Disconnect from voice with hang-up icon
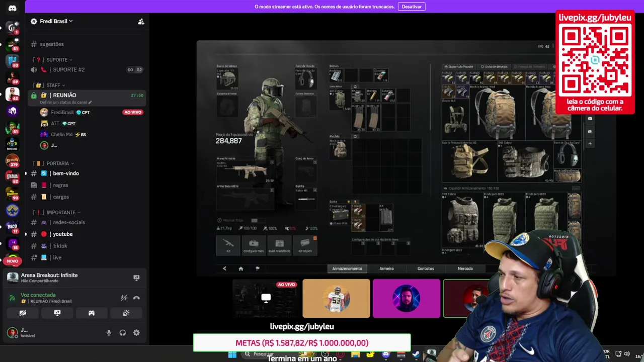This screenshot has height=362, width=644. click(136, 298)
